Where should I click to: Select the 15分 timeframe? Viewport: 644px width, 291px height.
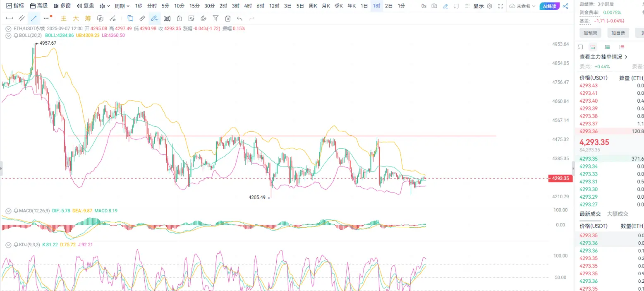(x=194, y=6)
